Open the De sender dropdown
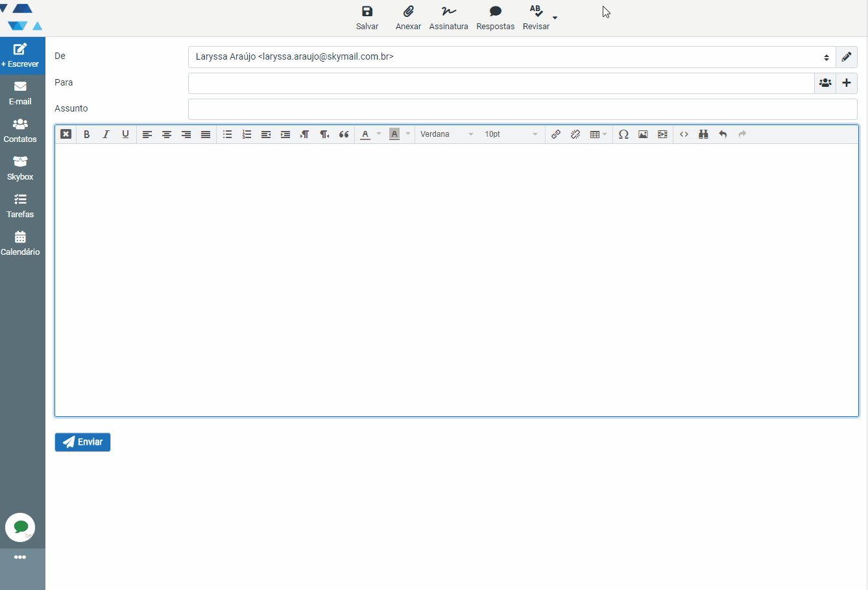The image size is (868, 590). [512, 57]
